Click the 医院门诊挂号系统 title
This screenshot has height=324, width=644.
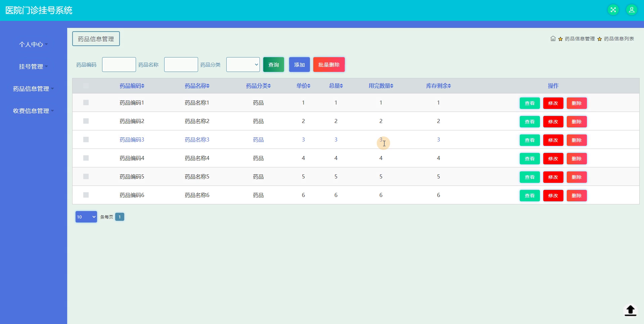click(x=39, y=10)
